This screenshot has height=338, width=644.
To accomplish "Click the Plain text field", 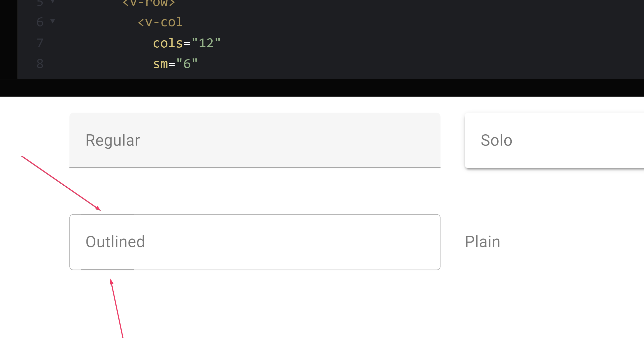I will coord(553,242).
